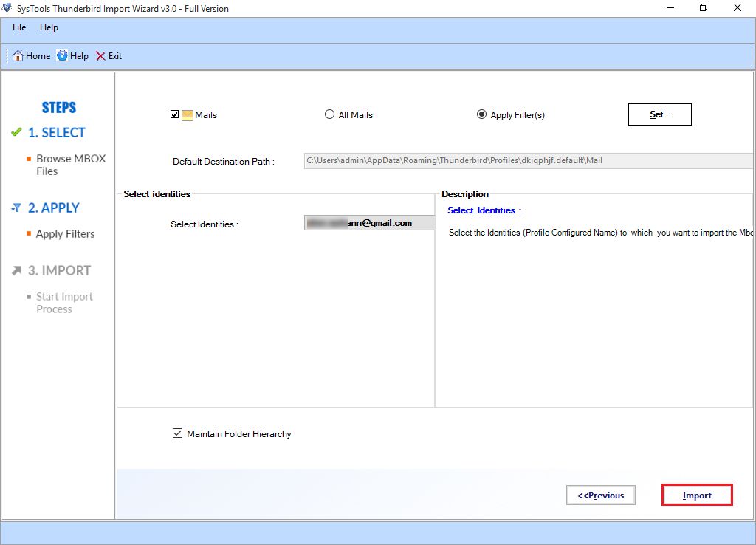Click the arrow icon beside 3. IMPORT
Image resolution: width=756 pixels, height=545 pixels.
pos(16,270)
